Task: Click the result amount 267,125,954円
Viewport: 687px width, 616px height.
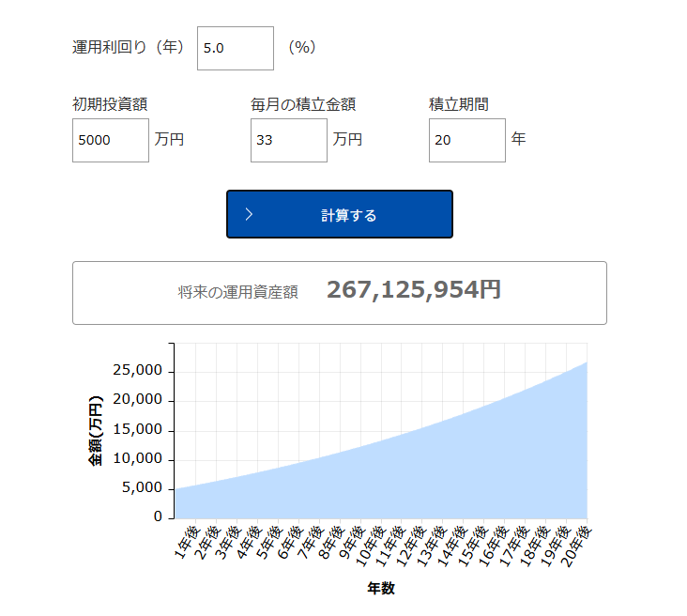Action: (414, 290)
